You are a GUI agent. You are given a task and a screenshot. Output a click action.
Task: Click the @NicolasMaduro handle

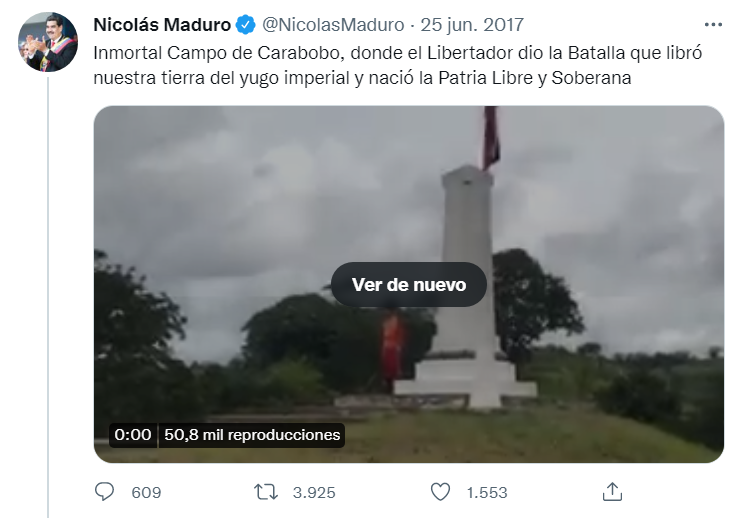point(333,25)
